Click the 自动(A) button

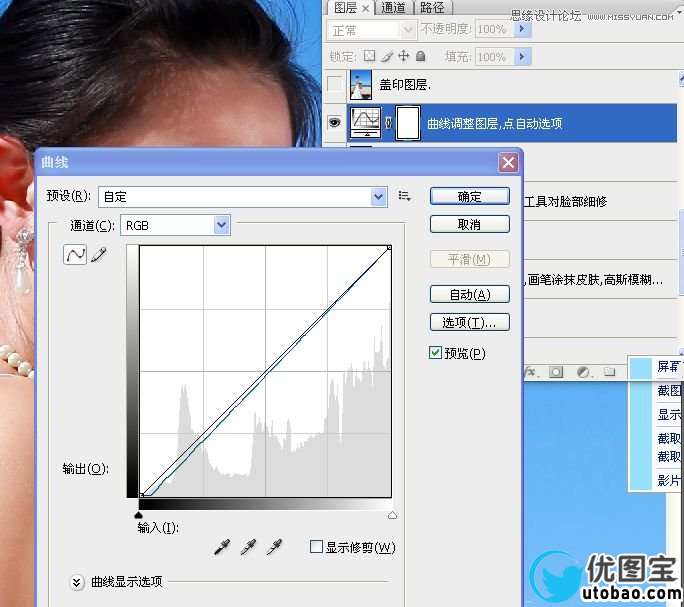pyautogui.click(x=469, y=295)
